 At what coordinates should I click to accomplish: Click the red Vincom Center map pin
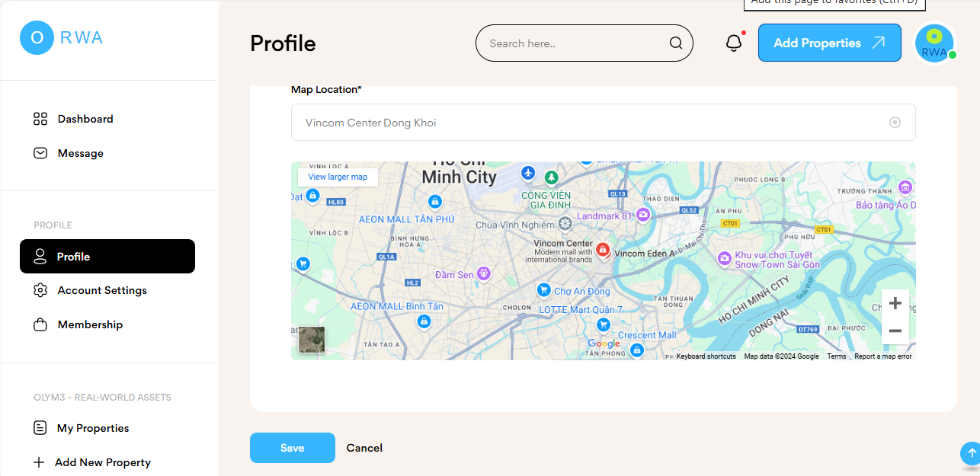click(x=603, y=251)
